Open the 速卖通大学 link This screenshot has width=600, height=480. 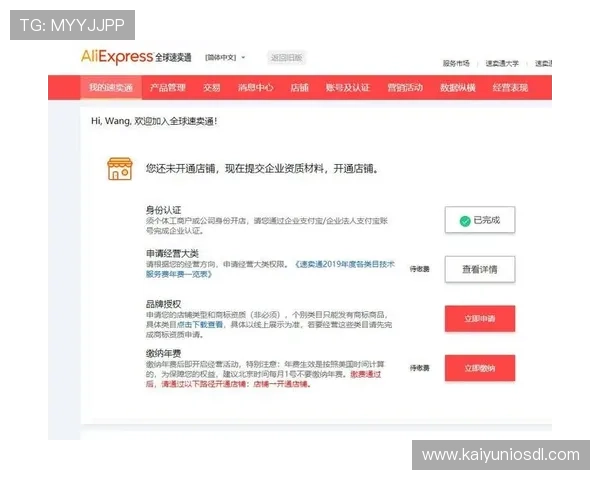pyautogui.click(x=502, y=63)
